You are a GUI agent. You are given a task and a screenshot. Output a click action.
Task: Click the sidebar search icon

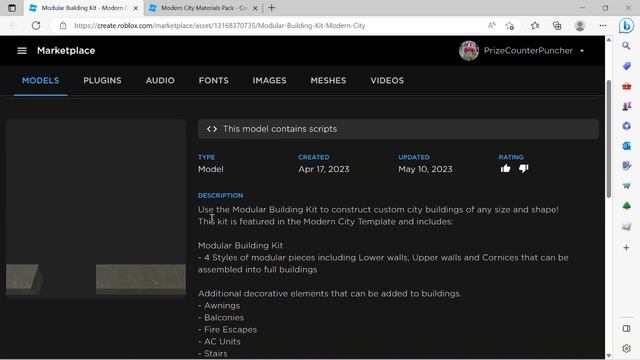pos(626,46)
